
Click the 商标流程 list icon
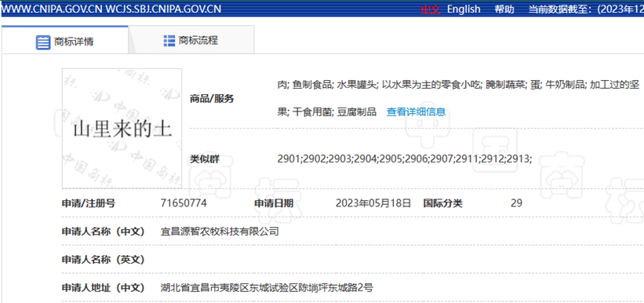tap(169, 40)
